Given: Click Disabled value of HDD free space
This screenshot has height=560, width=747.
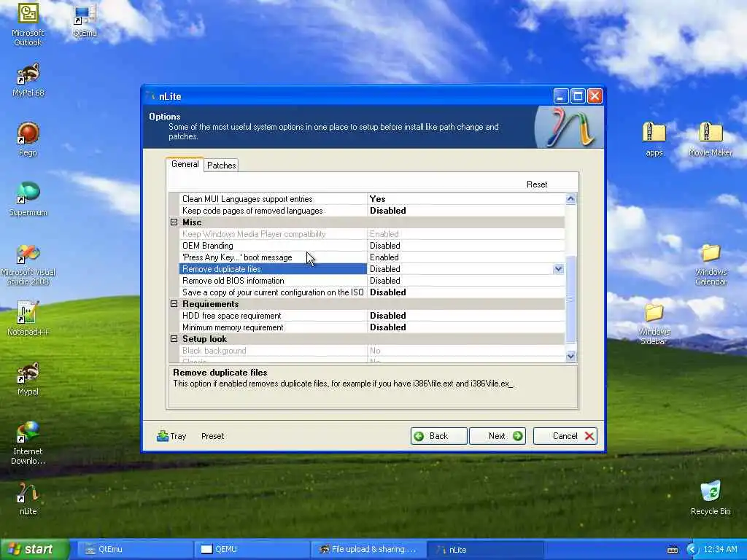Looking at the screenshot, I should click(x=388, y=316).
